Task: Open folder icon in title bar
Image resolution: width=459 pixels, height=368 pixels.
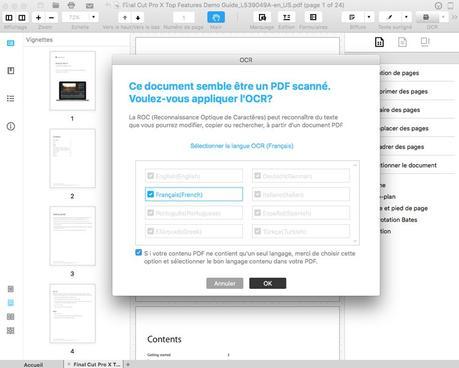Action: click(x=56, y=5)
